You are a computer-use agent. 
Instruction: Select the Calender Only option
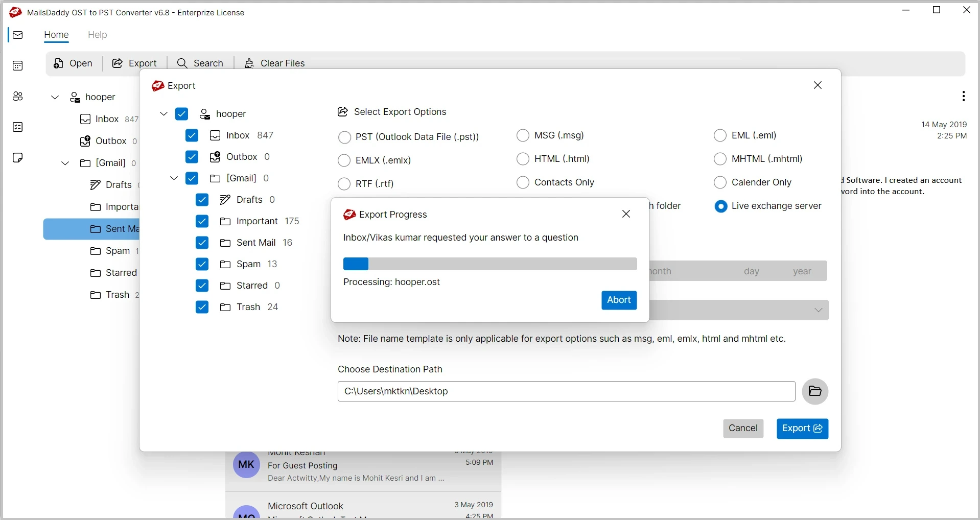(720, 182)
